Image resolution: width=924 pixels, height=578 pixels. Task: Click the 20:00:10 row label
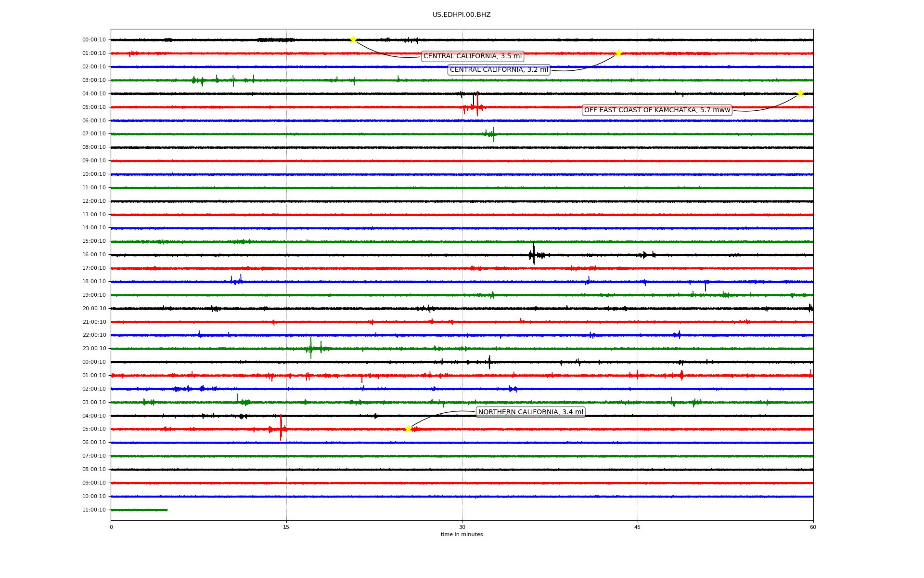point(94,308)
